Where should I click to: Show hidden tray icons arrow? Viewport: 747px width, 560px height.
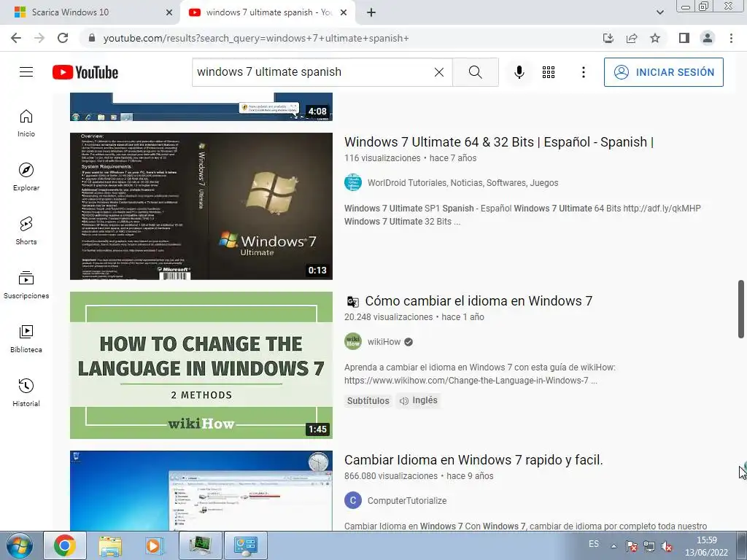pyautogui.click(x=614, y=546)
